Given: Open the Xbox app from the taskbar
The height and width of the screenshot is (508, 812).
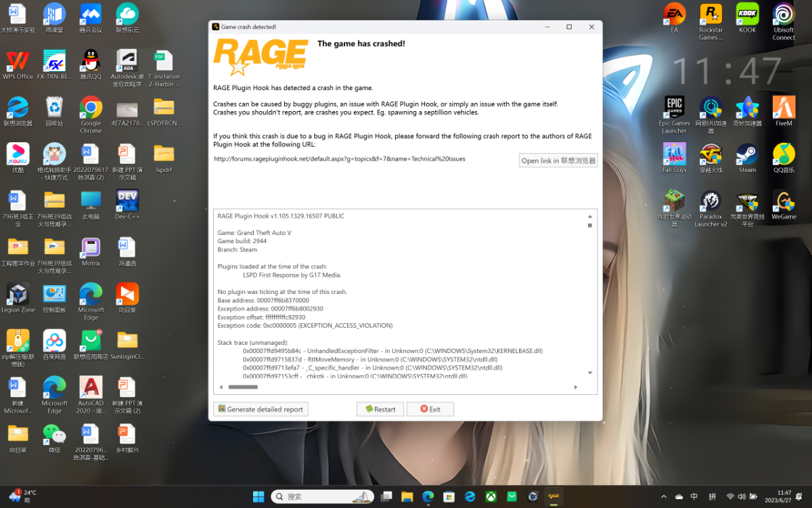Looking at the screenshot, I should (x=491, y=496).
